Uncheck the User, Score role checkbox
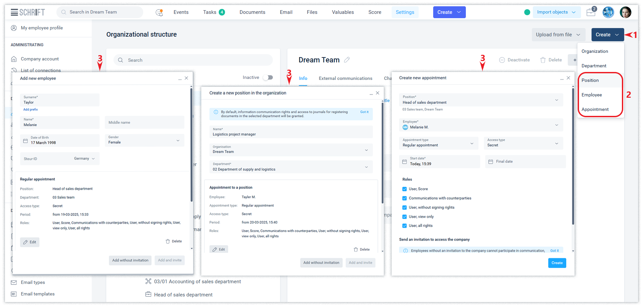 (x=404, y=189)
